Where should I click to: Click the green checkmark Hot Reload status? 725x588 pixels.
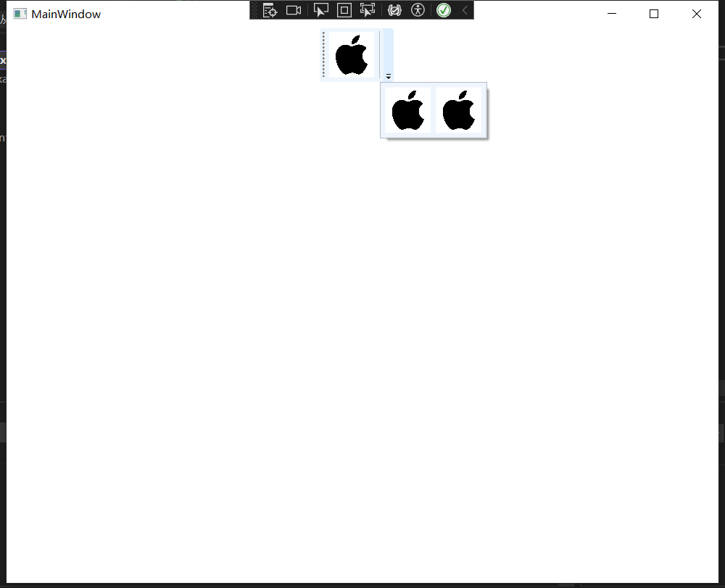click(444, 10)
